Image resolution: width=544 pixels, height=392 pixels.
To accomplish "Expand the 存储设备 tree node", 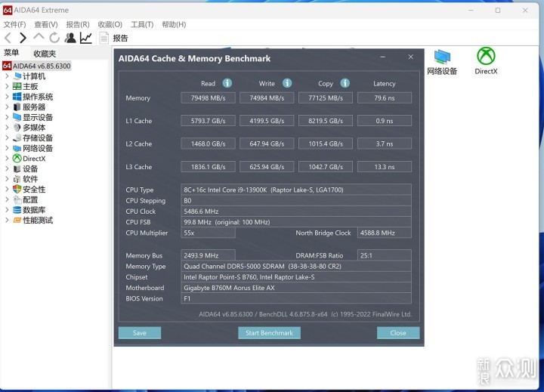I will point(7,137).
